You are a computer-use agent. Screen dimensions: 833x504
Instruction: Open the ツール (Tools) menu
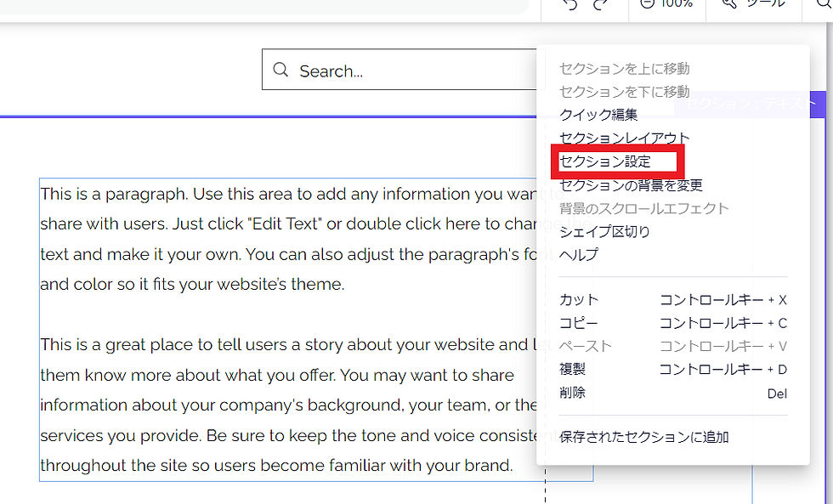point(754,3)
